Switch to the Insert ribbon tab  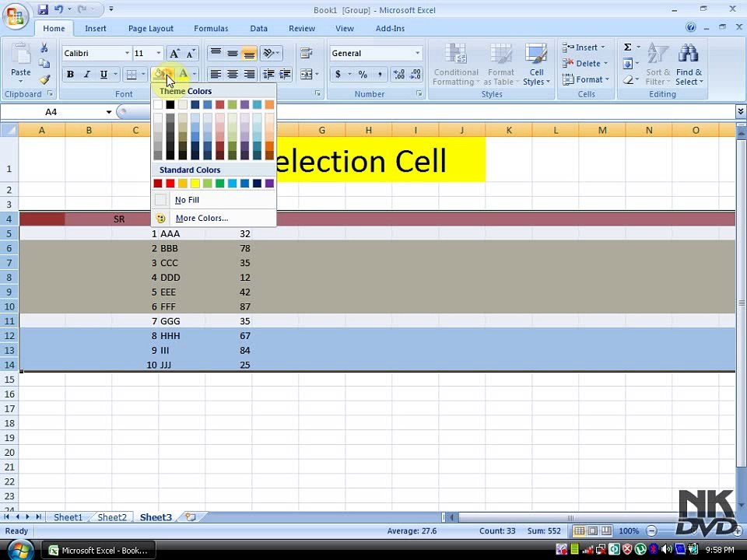click(95, 28)
